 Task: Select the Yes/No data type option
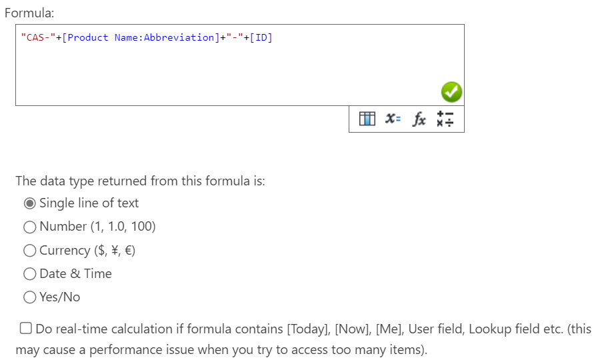coord(30,297)
